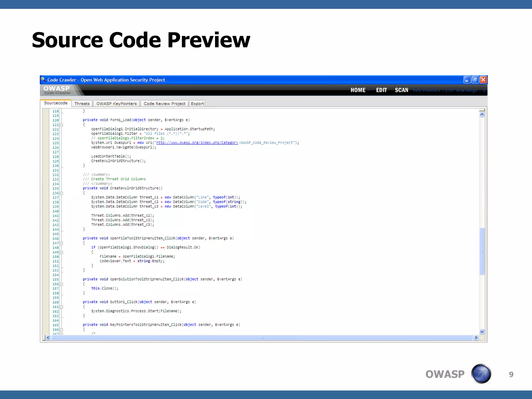This screenshot has width=532, height=399.
Task: Click the OWASP Code Crawler logo
Action: (57, 90)
